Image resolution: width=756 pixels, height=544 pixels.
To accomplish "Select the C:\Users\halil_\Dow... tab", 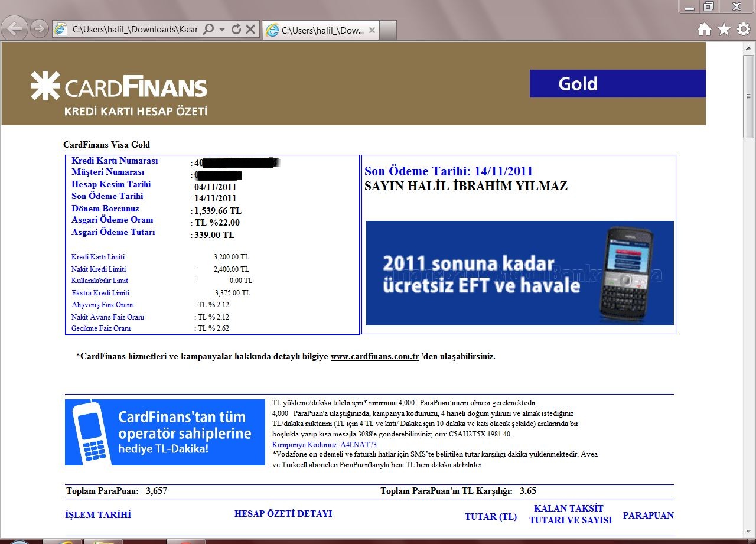I will [322, 30].
